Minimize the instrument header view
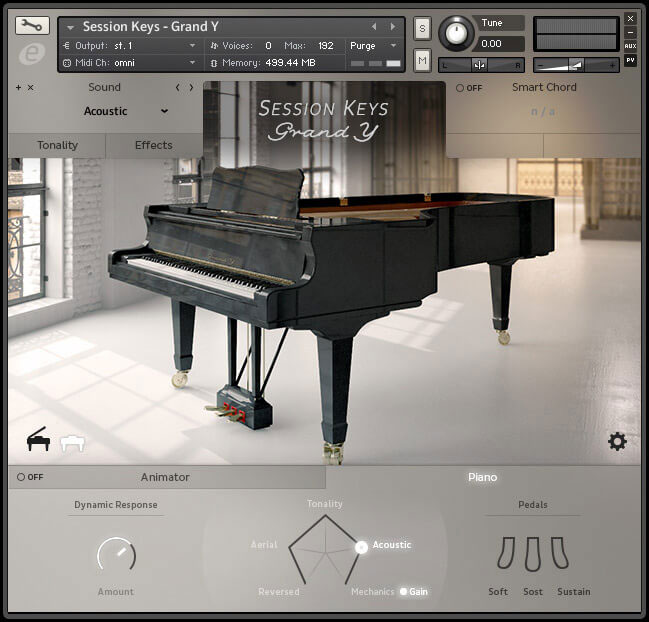Image resolution: width=649 pixels, height=622 pixels. (630, 32)
